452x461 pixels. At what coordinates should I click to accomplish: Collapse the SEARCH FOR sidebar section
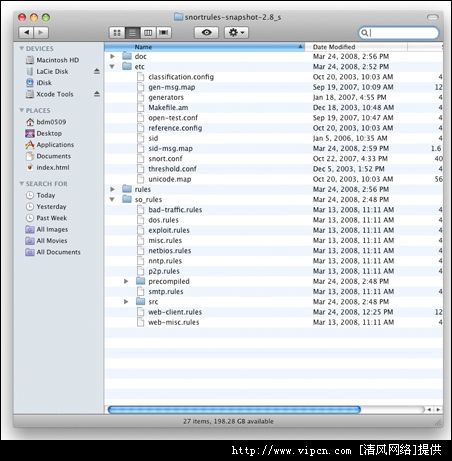tap(22, 184)
